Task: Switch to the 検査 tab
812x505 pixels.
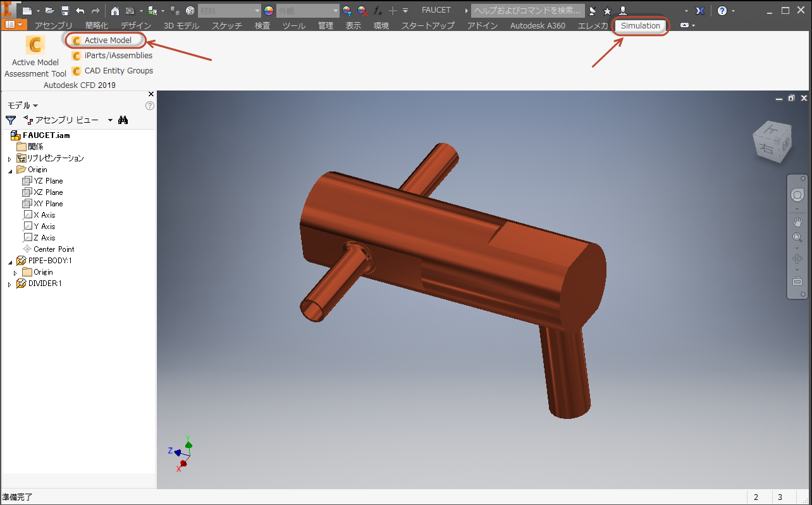Action: pos(262,26)
